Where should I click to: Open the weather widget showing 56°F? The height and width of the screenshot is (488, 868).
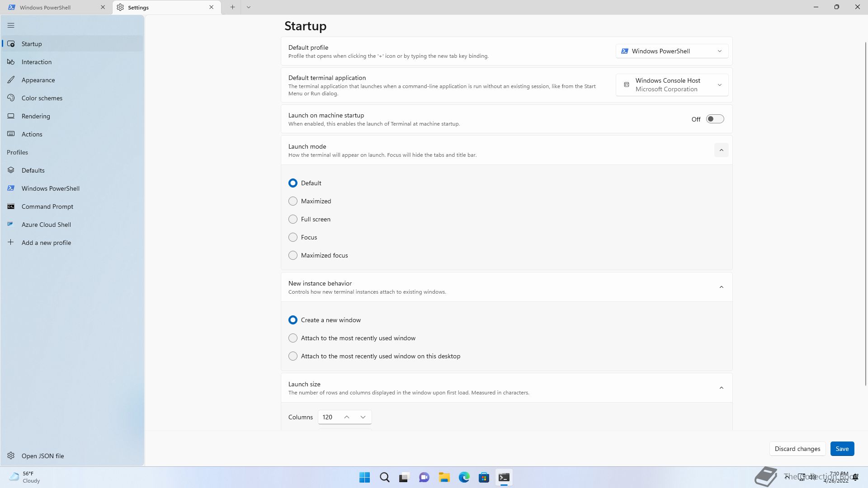[x=25, y=477]
